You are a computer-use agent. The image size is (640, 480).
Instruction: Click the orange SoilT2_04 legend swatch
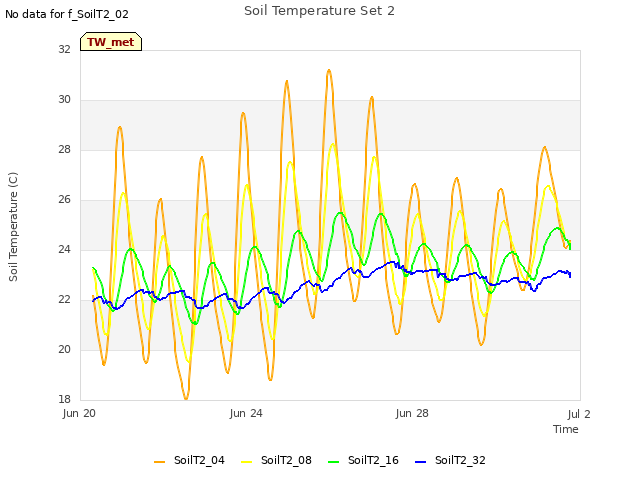(x=159, y=462)
